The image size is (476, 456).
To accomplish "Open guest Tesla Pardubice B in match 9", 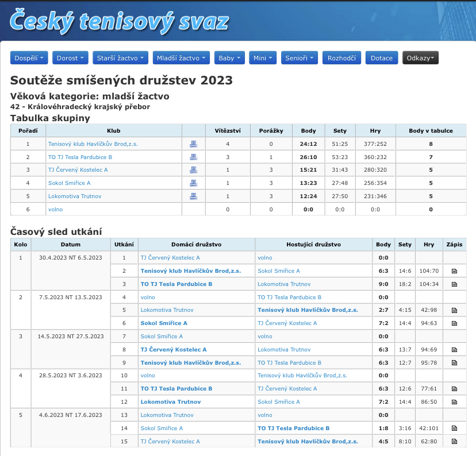I will (x=290, y=363).
